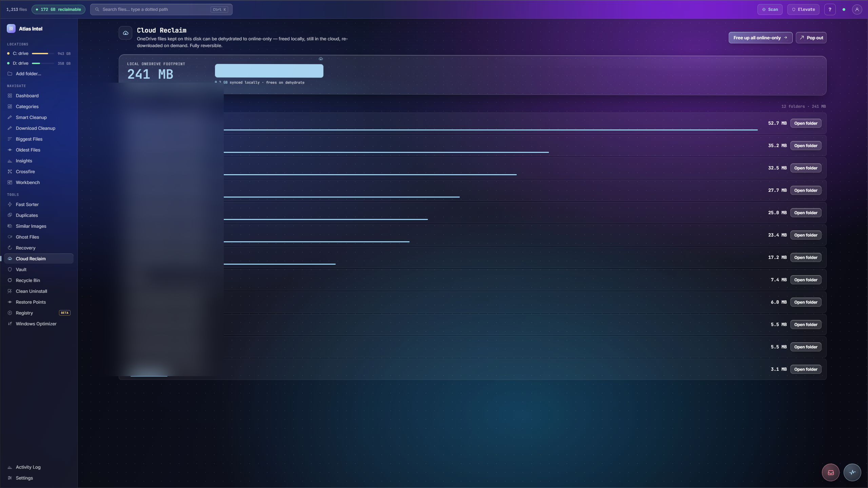Select C: drive location
The image size is (868, 488).
point(39,54)
